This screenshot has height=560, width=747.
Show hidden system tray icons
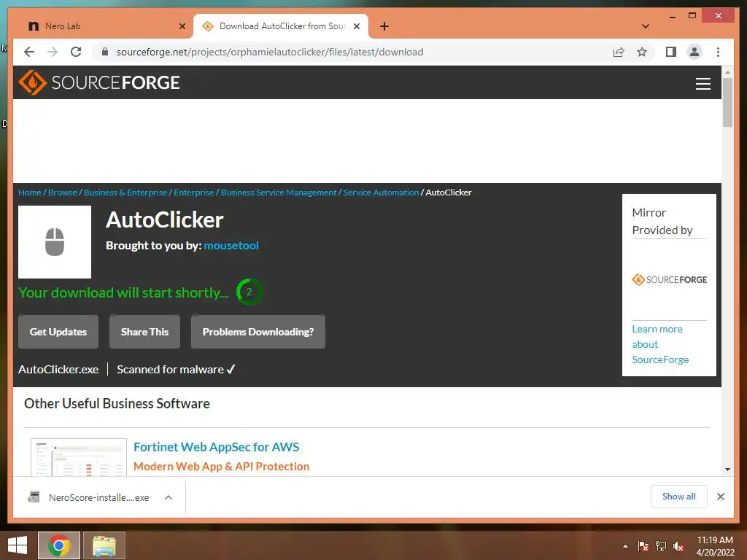click(625, 546)
